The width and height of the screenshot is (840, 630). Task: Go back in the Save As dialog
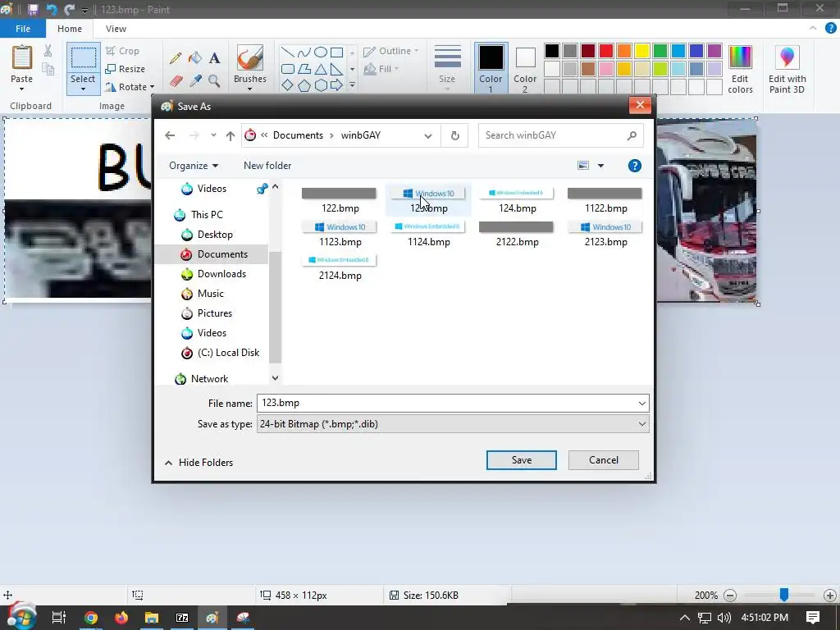[x=170, y=135]
